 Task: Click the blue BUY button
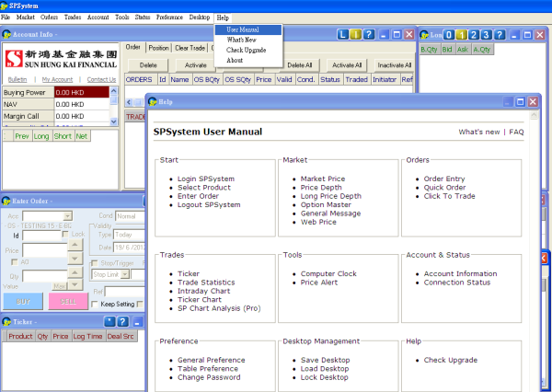[23, 302]
